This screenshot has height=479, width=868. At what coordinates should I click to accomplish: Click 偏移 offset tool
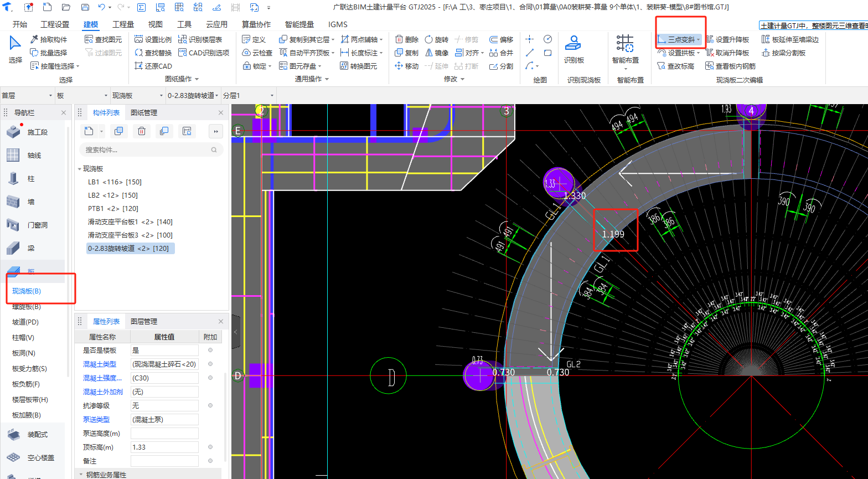(x=502, y=39)
